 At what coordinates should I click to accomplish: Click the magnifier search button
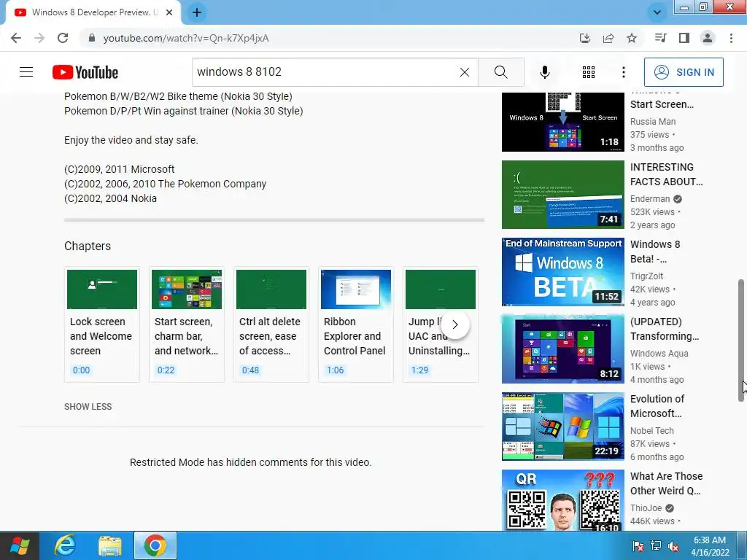pos(500,72)
